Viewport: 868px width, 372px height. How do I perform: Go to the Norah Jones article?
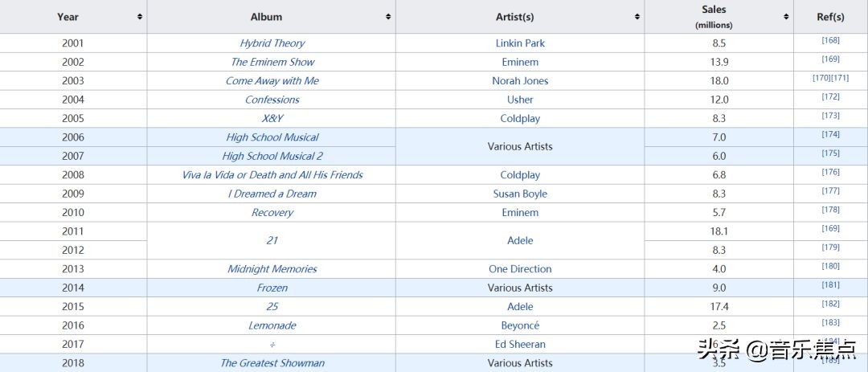coord(520,81)
